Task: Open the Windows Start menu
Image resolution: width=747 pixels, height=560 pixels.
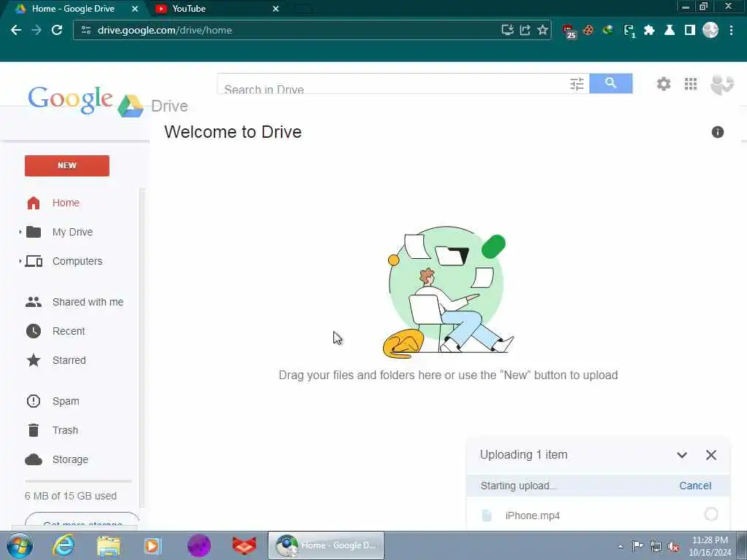Action: (19, 545)
